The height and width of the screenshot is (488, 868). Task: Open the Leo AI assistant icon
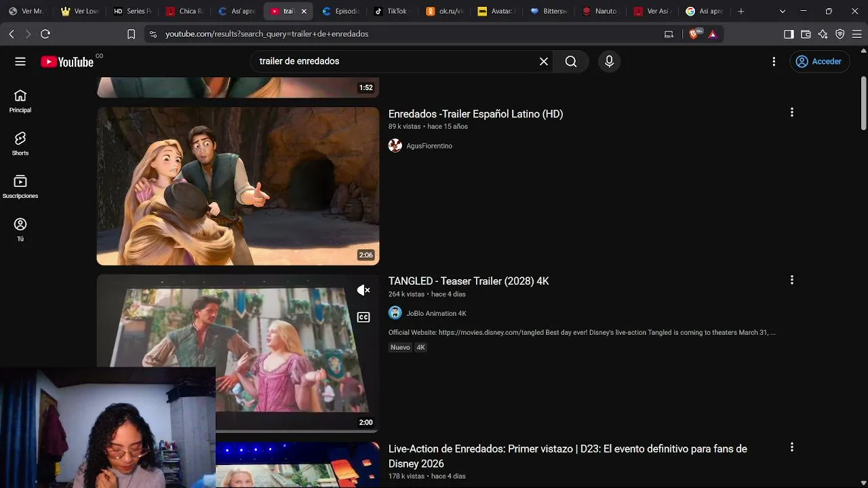823,34
